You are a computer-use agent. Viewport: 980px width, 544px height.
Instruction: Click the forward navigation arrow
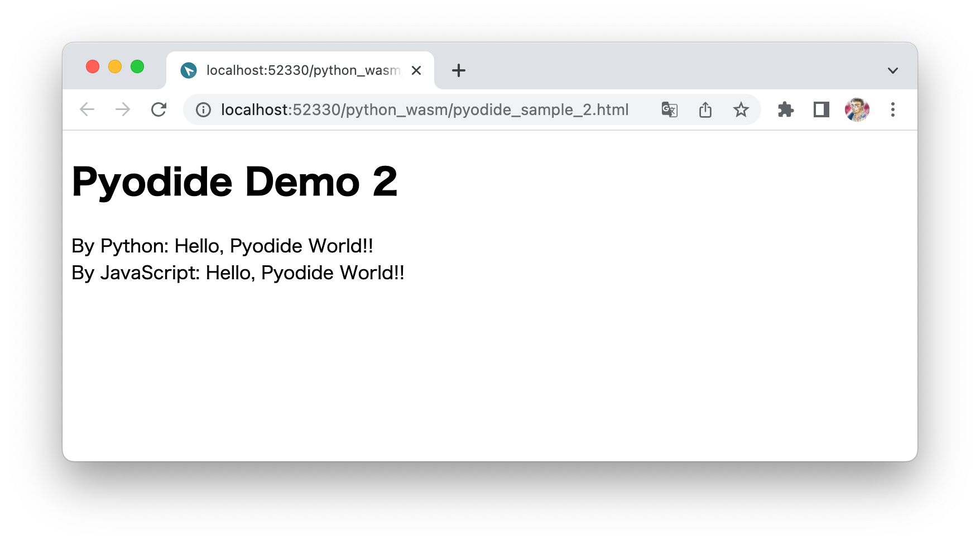123,109
